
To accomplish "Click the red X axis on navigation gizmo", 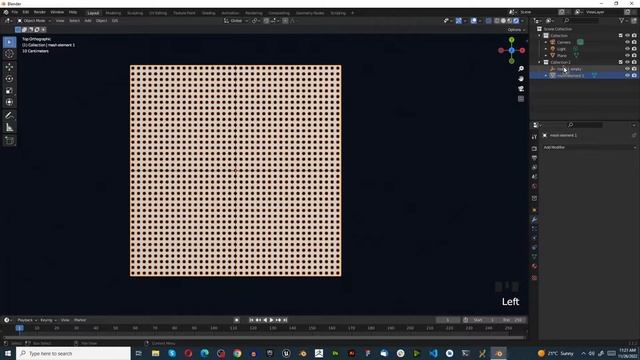I will click(x=522, y=50).
